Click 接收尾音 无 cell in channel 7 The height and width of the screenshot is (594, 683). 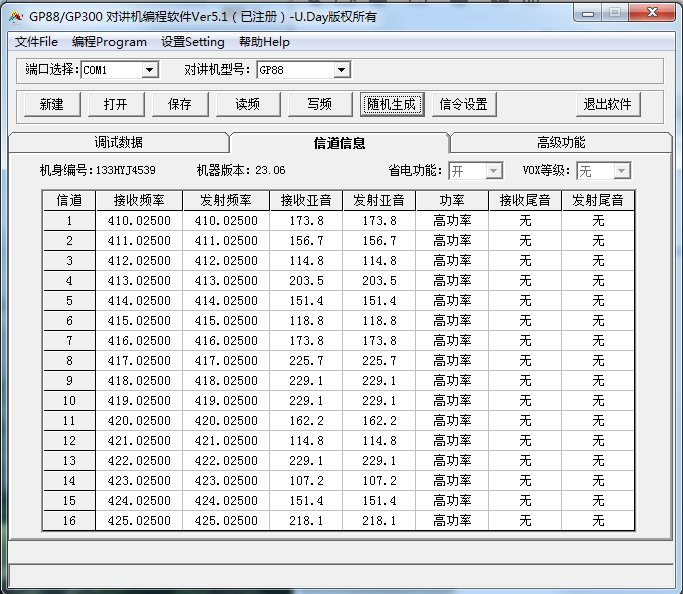click(525, 341)
